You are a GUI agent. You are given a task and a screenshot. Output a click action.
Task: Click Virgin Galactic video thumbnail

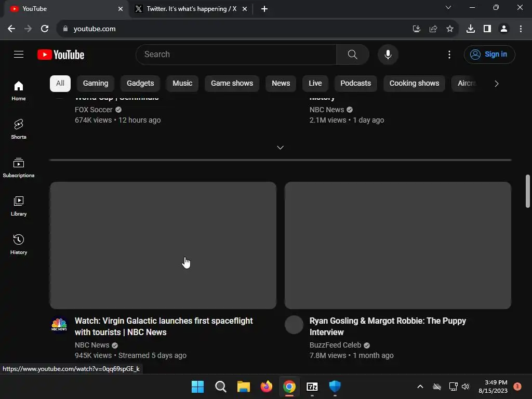pos(163,245)
